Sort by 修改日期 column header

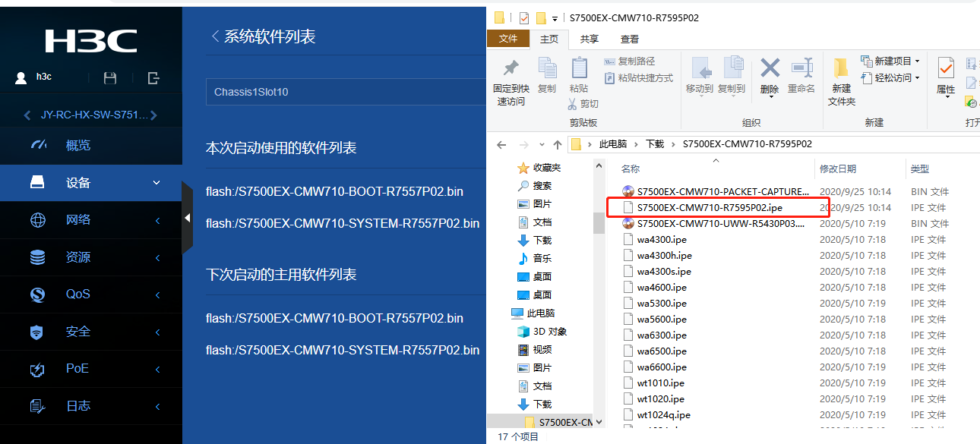click(838, 168)
